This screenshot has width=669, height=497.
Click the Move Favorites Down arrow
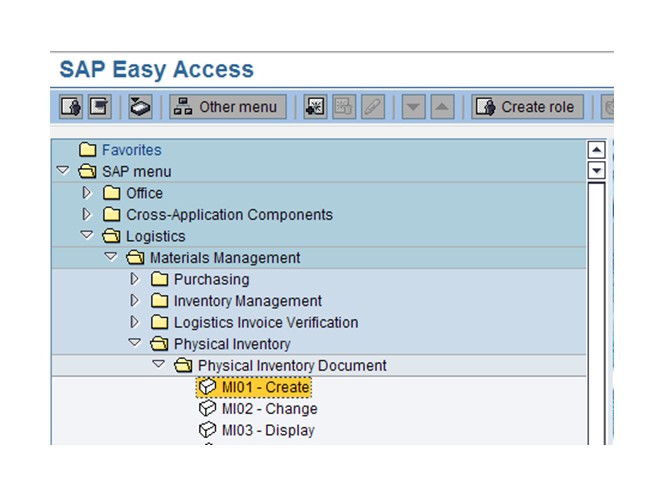click(x=413, y=107)
